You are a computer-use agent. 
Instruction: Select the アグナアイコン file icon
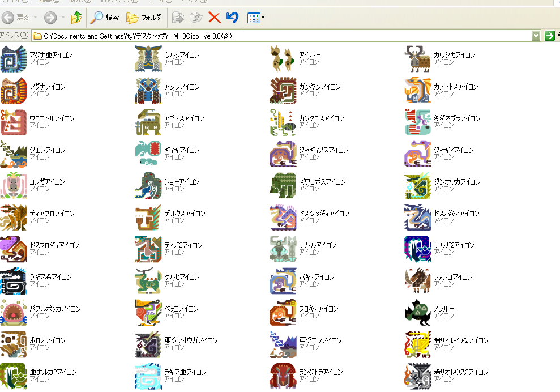click(x=14, y=91)
